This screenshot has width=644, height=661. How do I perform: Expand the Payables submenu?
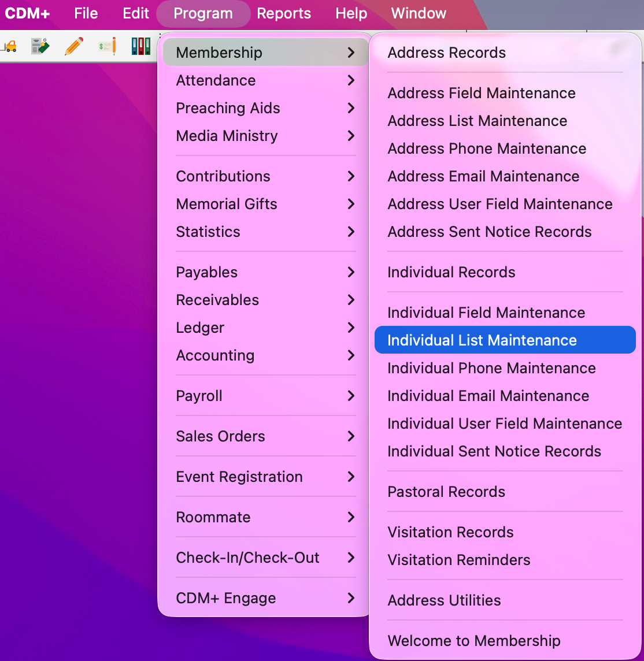(x=265, y=272)
